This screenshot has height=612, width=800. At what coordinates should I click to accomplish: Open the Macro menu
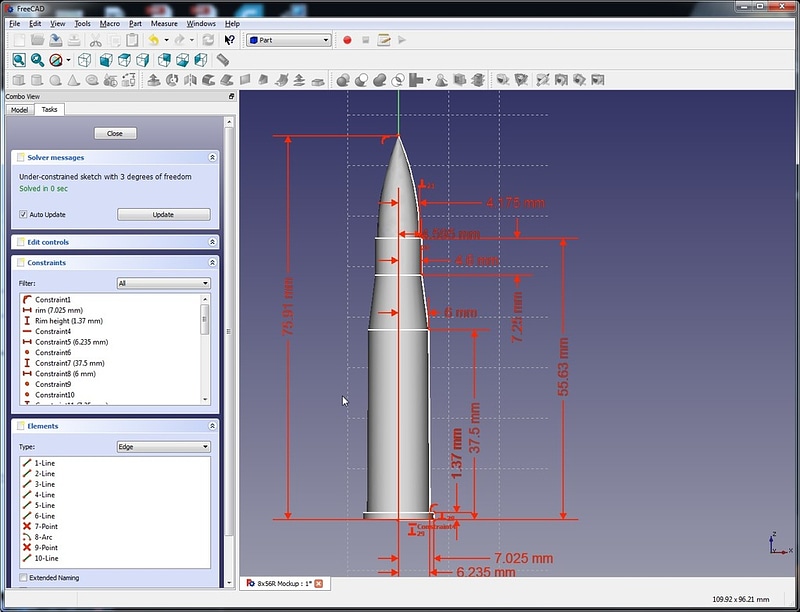[110, 23]
